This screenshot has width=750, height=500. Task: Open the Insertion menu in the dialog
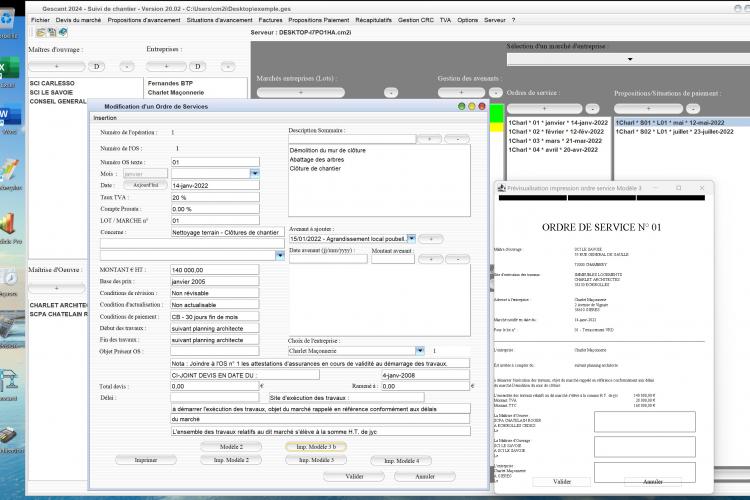point(105,118)
